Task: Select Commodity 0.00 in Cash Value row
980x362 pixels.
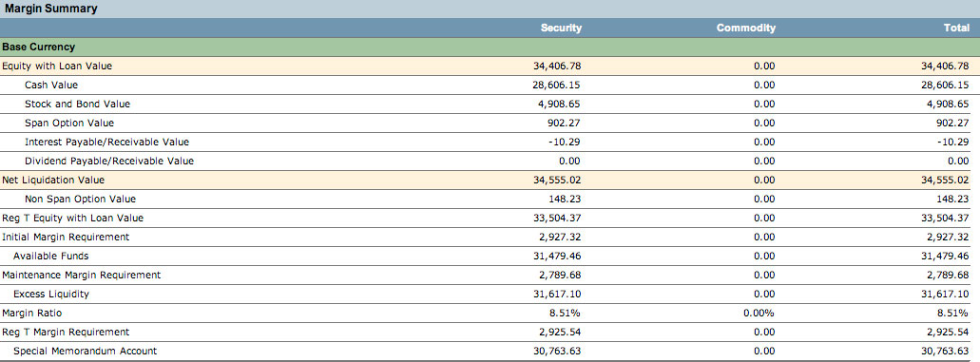Action: 764,85
